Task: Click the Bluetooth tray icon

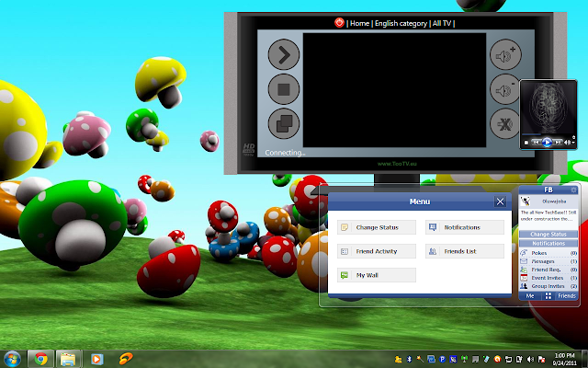Action: tap(409, 360)
